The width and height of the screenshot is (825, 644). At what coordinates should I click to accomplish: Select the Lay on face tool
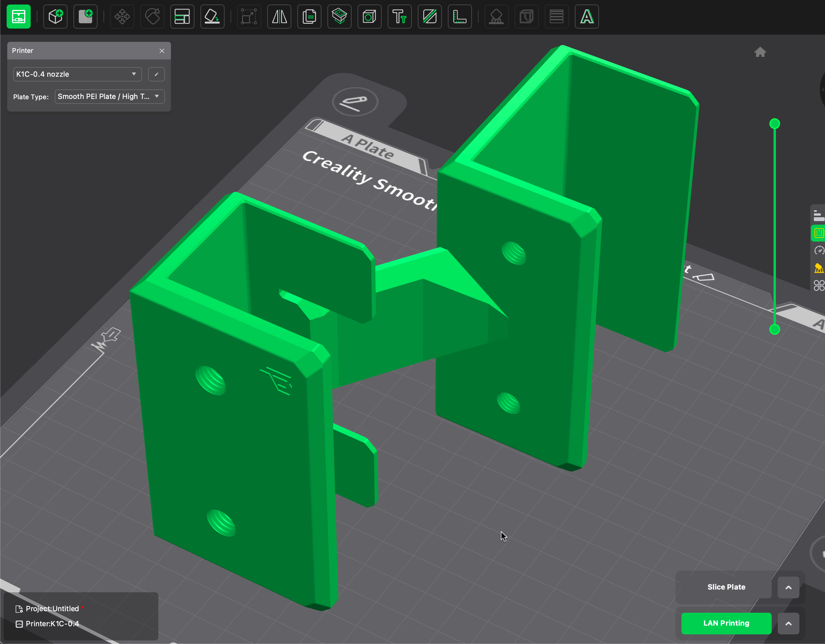212,17
